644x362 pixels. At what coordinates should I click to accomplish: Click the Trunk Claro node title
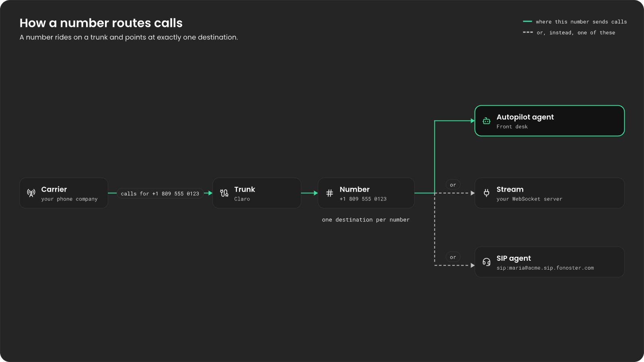245,189
